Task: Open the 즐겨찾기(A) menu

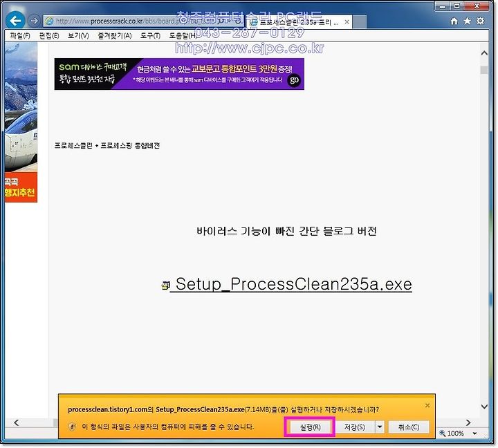Action: point(115,35)
